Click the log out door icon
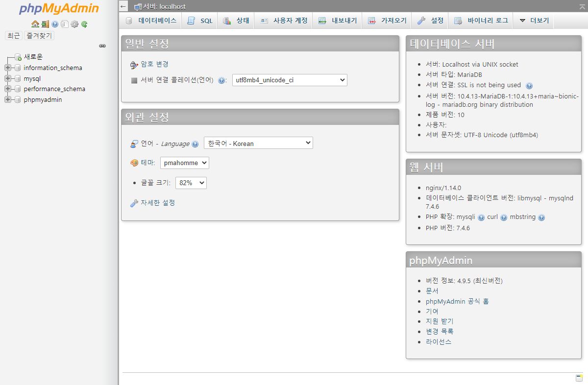Viewport: 588px width, 385px height. pos(45,24)
